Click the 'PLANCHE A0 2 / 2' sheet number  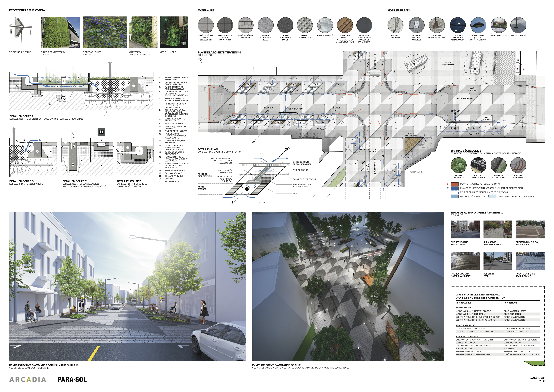point(536,379)
